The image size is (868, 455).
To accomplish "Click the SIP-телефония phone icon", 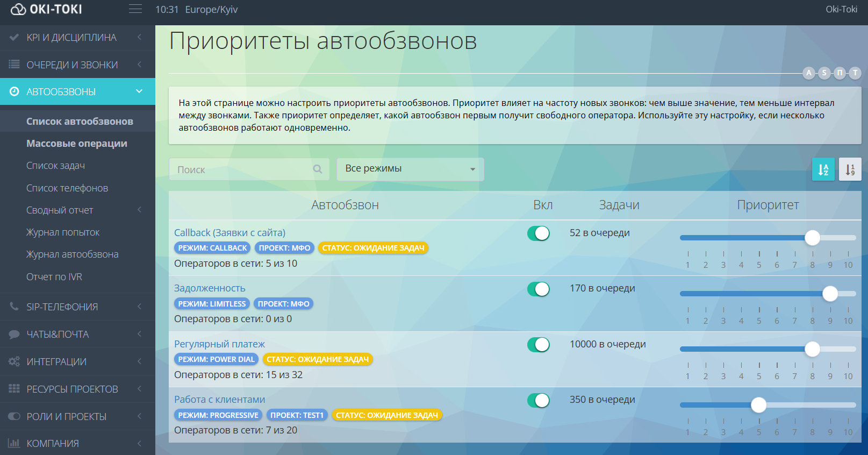I will pos(15,307).
